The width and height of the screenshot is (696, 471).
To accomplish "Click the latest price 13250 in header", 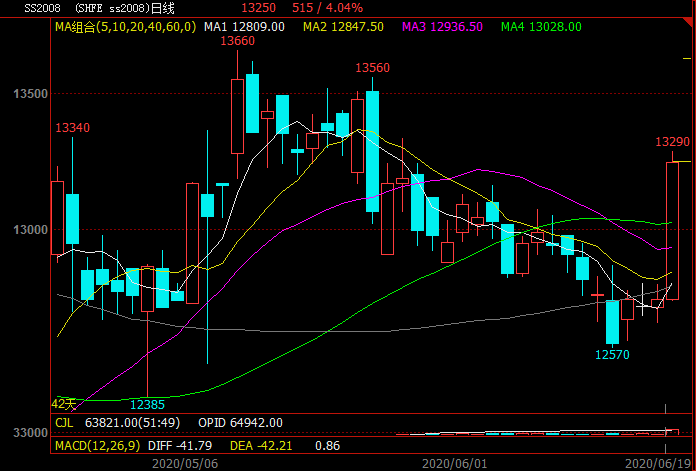I will tap(258, 8).
